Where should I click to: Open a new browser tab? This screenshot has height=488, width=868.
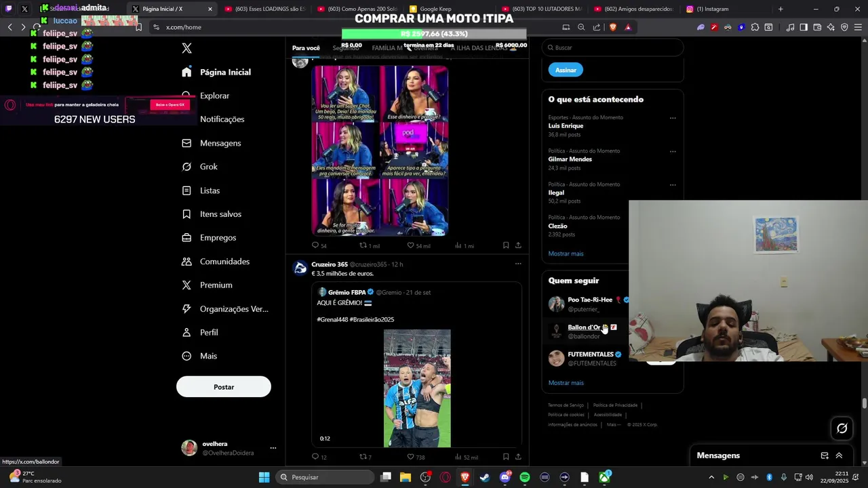[781, 9]
